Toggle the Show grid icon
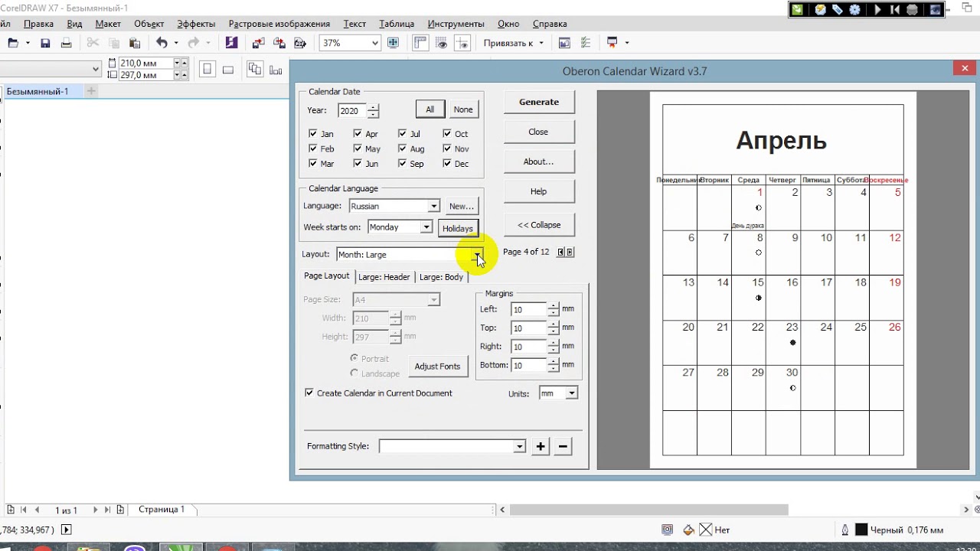 click(x=442, y=43)
